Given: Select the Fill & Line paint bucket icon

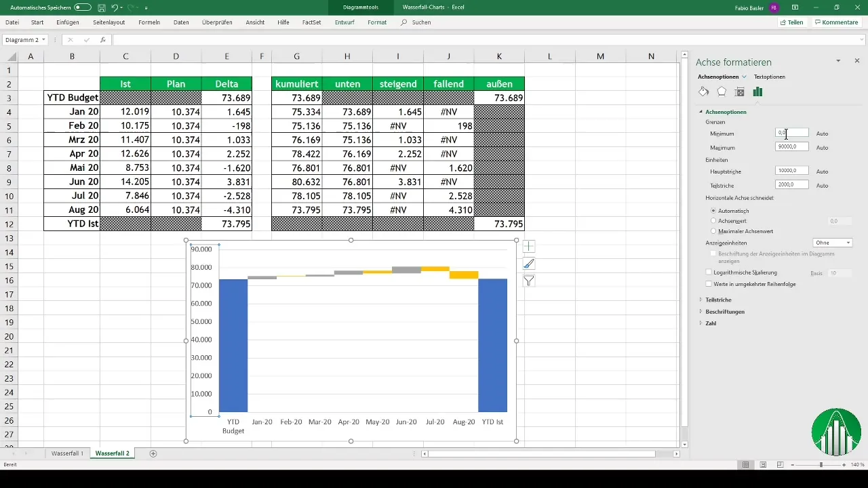Looking at the screenshot, I should (704, 91).
